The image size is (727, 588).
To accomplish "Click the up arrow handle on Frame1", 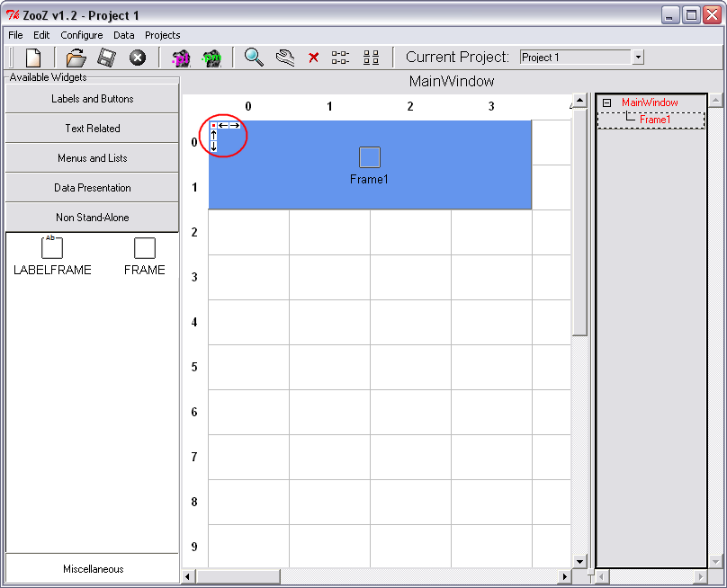I will click(214, 135).
